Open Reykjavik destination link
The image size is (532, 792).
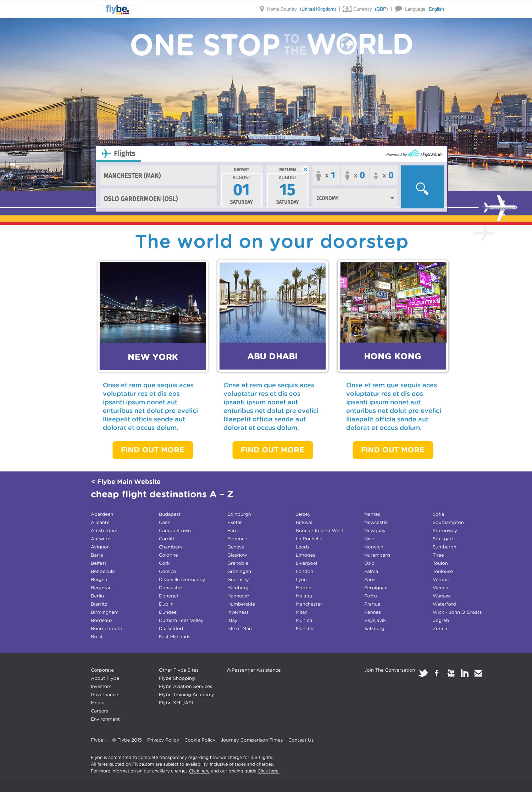coord(375,620)
